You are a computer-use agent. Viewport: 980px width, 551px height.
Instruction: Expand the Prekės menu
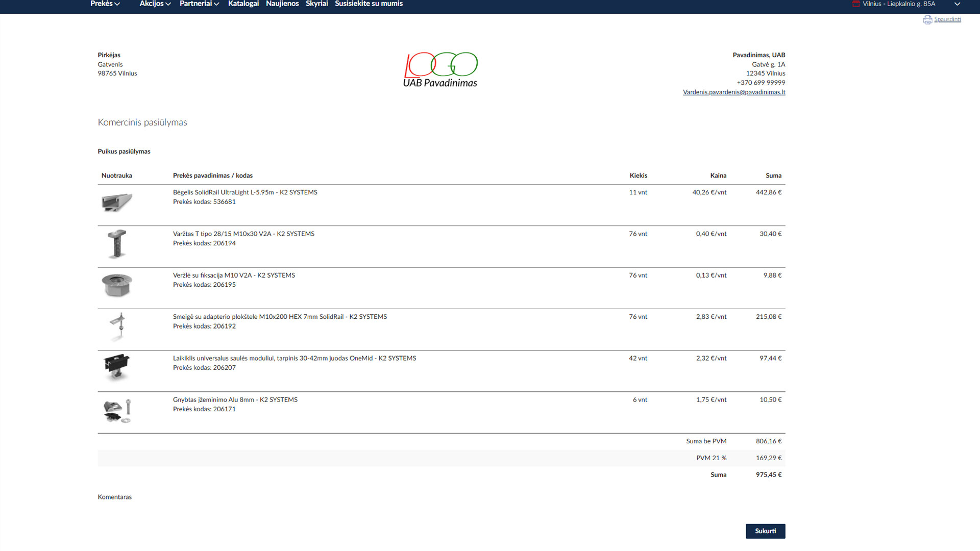coord(105,4)
